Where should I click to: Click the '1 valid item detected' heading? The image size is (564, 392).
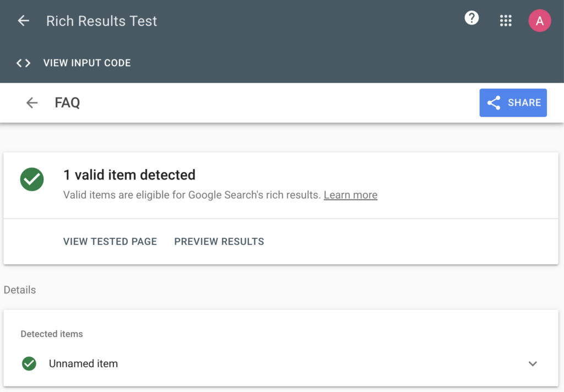(129, 175)
